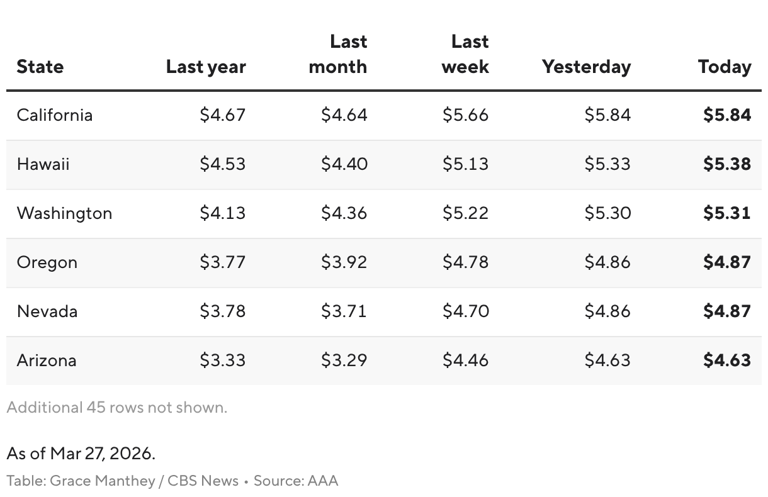Sort by the Last year column
The width and height of the screenshot is (768, 497).
(x=205, y=67)
